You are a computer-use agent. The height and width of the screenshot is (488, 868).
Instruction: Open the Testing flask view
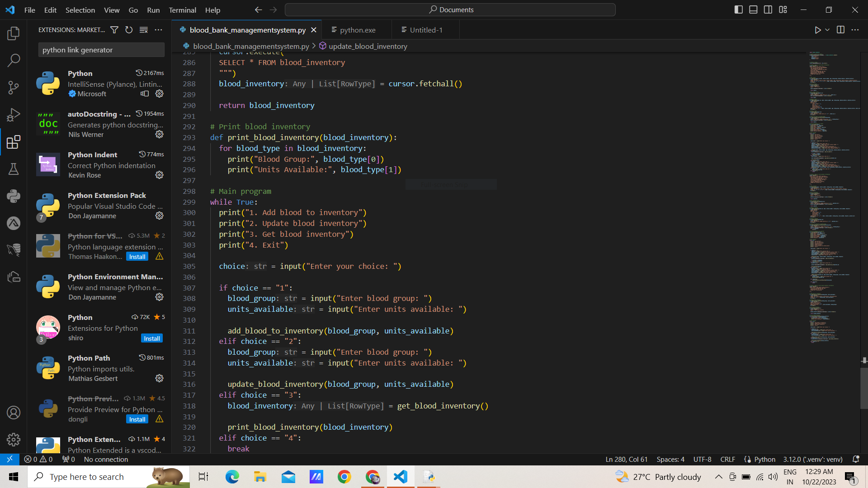[14, 169]
